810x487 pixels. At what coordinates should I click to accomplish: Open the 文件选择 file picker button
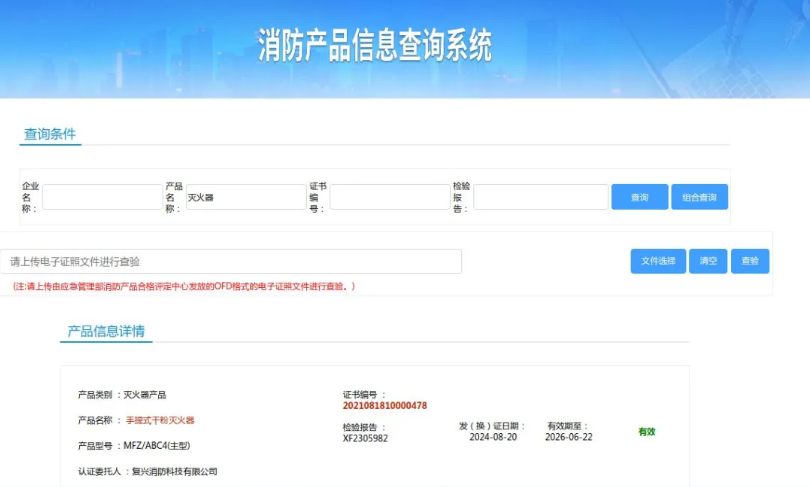click(x=657, y=261)
